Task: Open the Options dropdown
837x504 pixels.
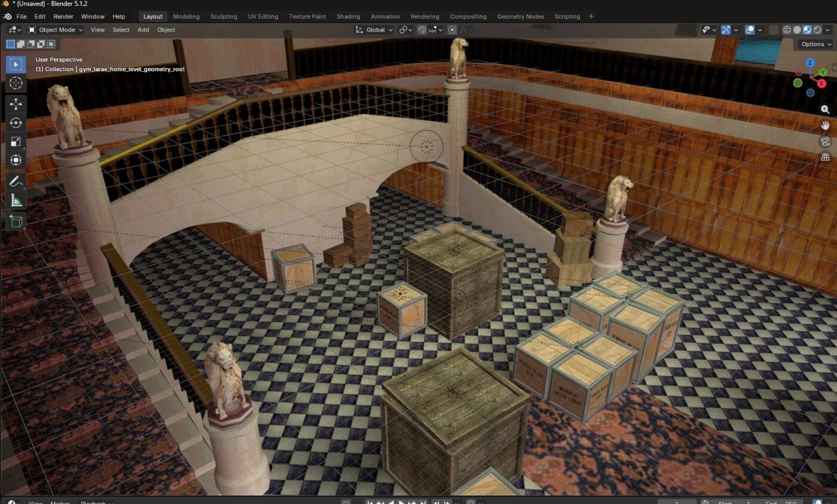Action: (815, 44)
